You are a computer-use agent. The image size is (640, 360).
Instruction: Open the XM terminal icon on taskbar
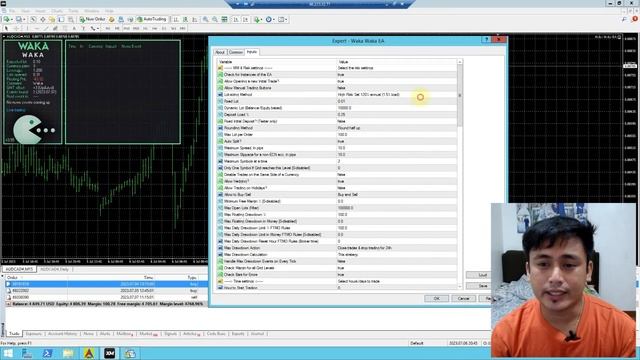pyautogui.click(x=109, y=353)
